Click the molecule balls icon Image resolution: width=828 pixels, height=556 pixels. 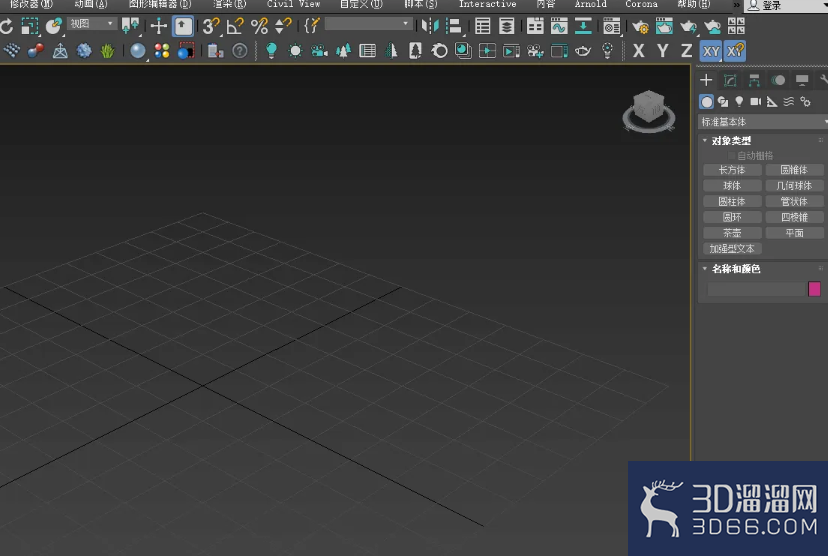[35, 51]
